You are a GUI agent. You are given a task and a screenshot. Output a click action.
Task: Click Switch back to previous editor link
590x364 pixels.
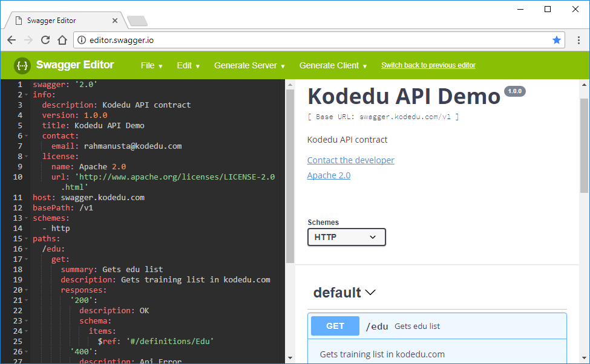click(428, 65)
